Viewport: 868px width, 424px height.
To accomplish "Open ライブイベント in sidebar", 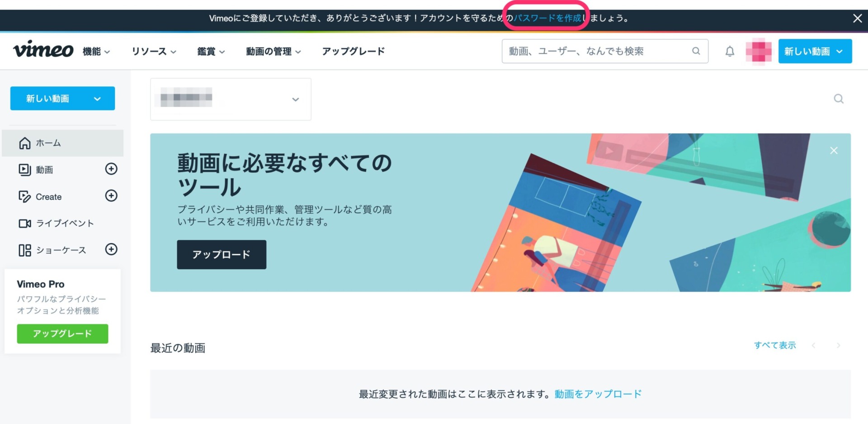I will [x=56, y=223].
